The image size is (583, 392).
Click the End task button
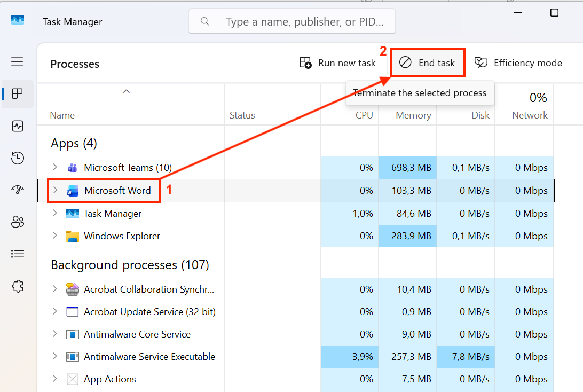[x=427, y=62]
